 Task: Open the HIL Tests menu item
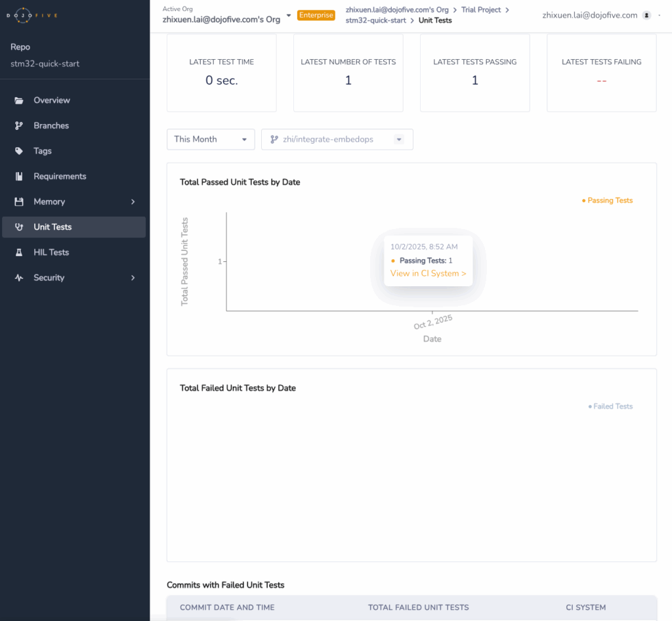[x=51, y=253]
